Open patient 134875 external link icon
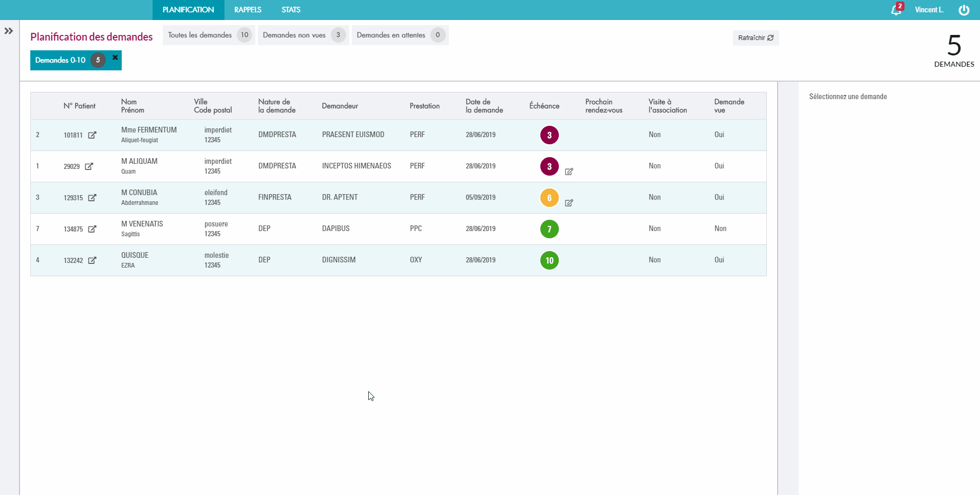Screen dimensions: 980x495 pos(92,229)
